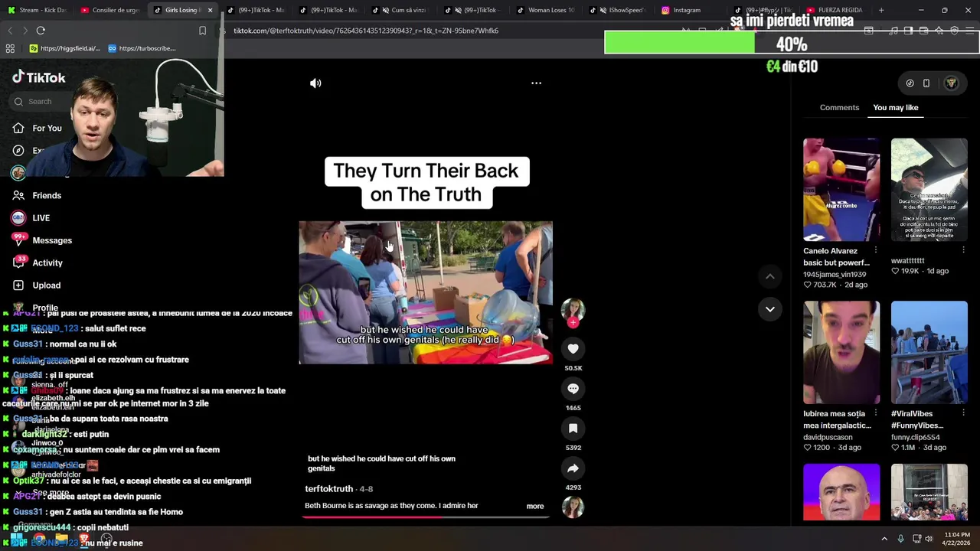Reload the page in browser
Image resolution: width=980 pixels, height=551 pixels.
(41, 31)
